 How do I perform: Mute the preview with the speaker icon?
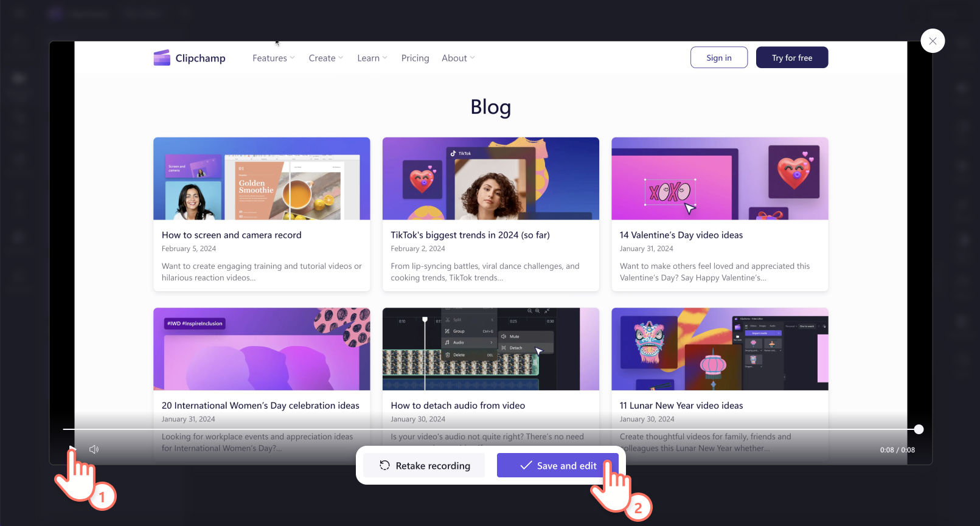click(x=94, y=449)
